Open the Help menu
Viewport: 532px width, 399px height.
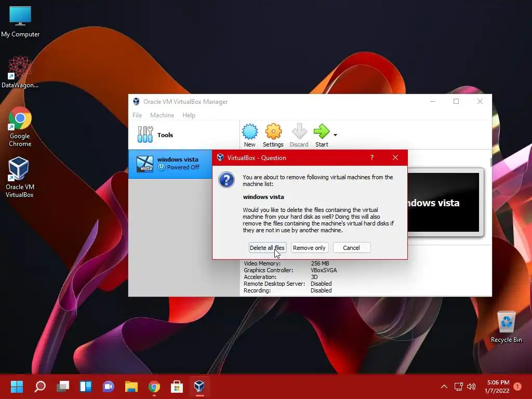(x=189, y=115)
